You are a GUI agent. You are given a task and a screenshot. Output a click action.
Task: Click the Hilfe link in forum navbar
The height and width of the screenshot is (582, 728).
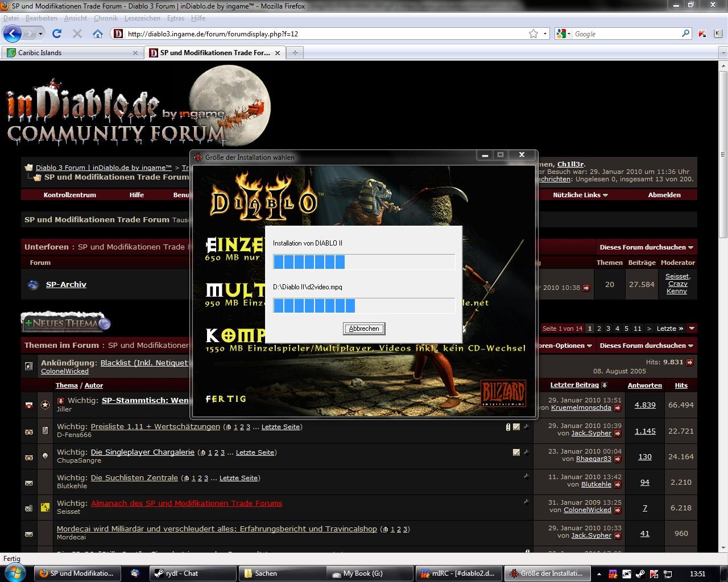coord(136,194)
